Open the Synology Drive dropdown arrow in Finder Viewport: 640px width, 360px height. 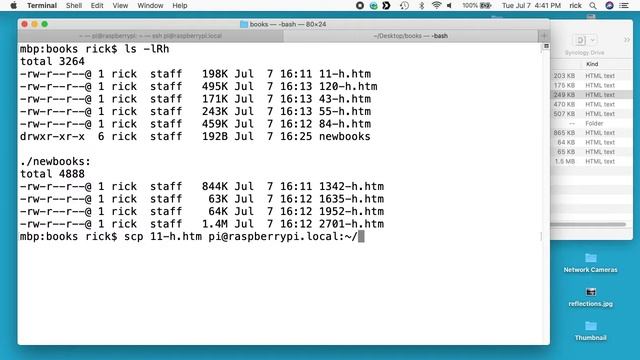pos(593,40)
